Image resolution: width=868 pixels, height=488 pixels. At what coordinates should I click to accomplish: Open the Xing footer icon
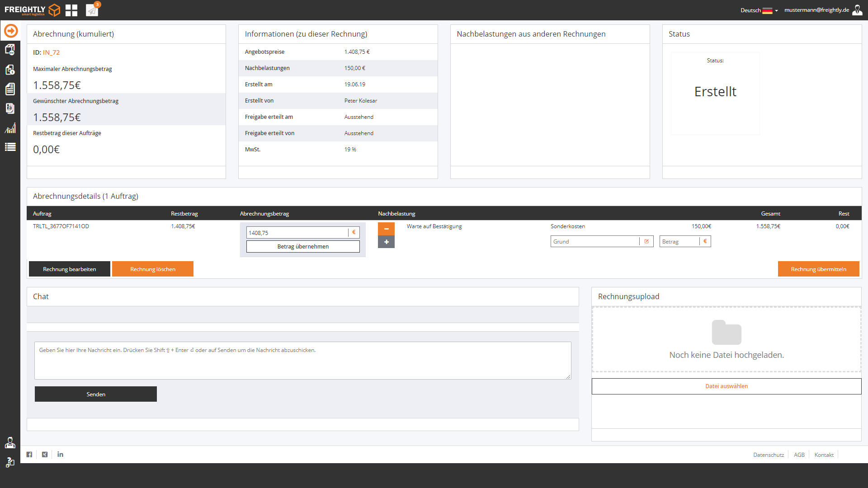coord(45,455)
